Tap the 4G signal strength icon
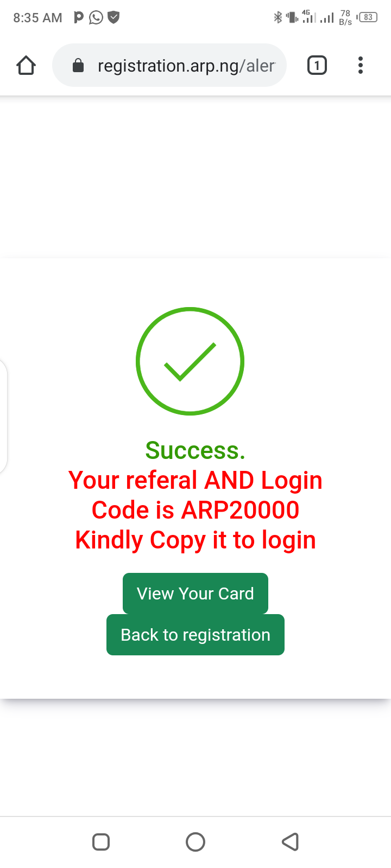391x868 pixels. pyautogui.click(x=309, y=17)
